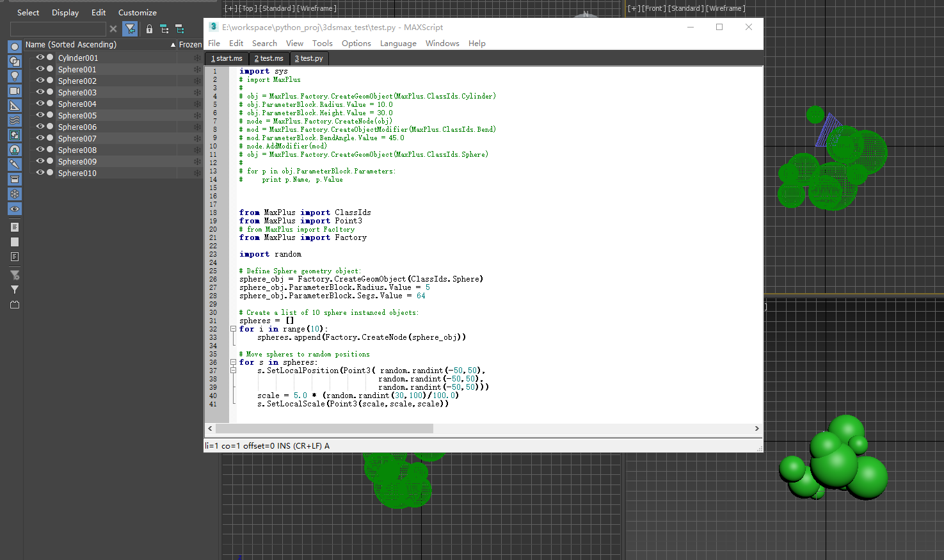The width and height of the screenshot is (944, 560).
Task: Toggle Display Shapes filter icon
Action: tap(15, 61)
